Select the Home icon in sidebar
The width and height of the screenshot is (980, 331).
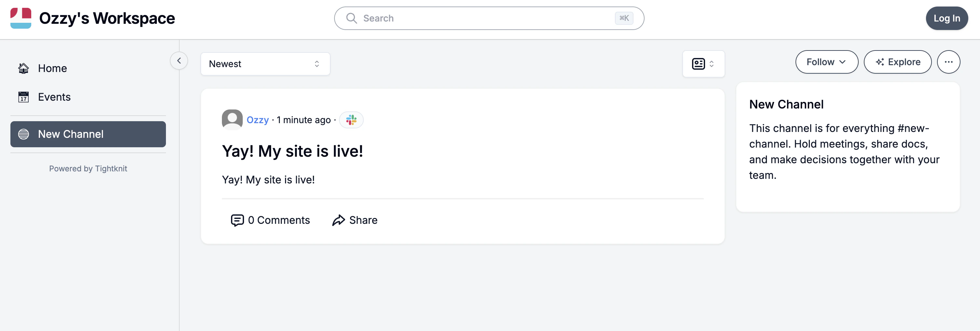point(23,68)
